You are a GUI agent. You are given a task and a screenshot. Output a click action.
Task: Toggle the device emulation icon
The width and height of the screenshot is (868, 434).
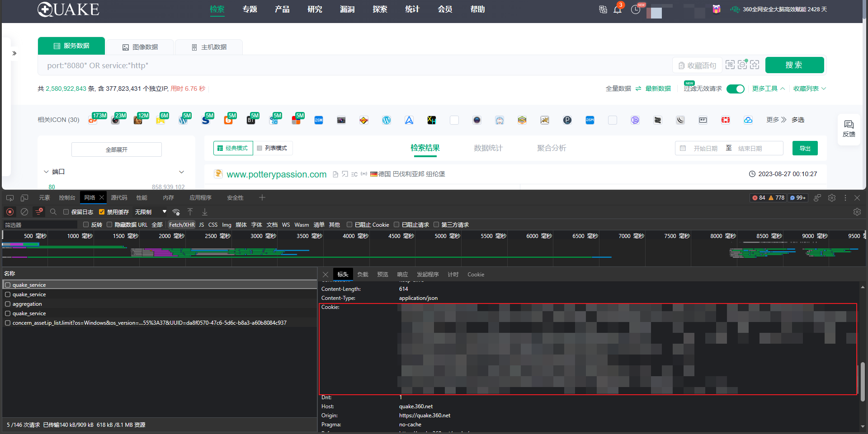(24, 198)
